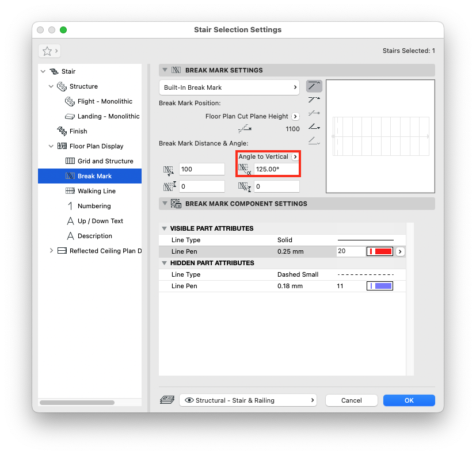The image size is (476, 455).
Task: Edit visible Line Pen number 20
Action: tap(351, 251)
